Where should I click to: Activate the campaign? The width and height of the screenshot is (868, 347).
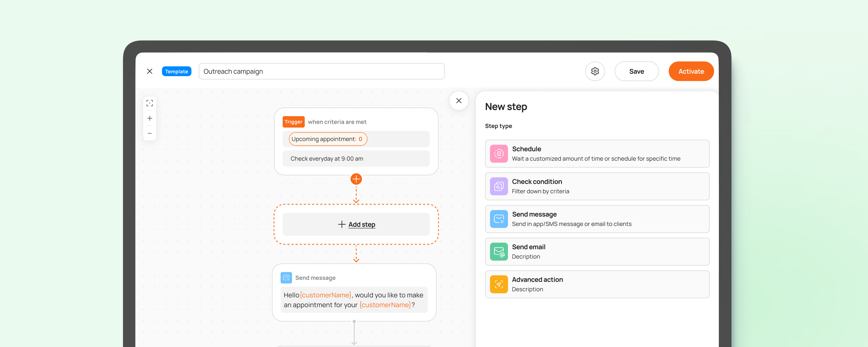tap(691, 71)
